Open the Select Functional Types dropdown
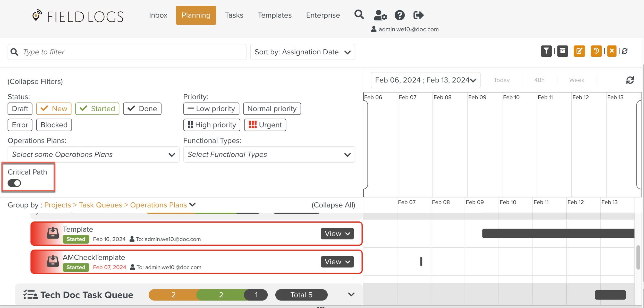This screenshot has width=644, height=308. [269, 154]
